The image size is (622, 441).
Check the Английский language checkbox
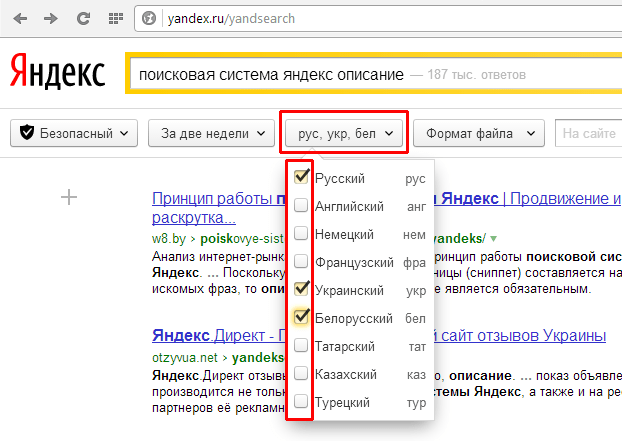(x=301, y=205)
